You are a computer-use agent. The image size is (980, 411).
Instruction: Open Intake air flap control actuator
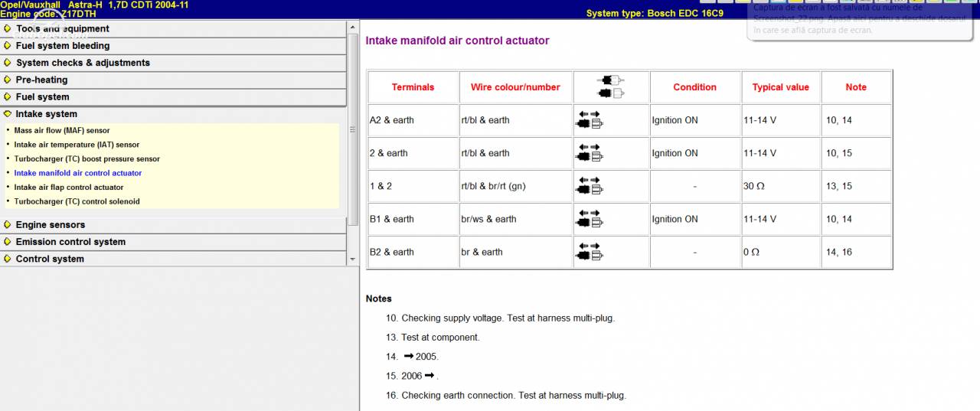tap(69, 187)
